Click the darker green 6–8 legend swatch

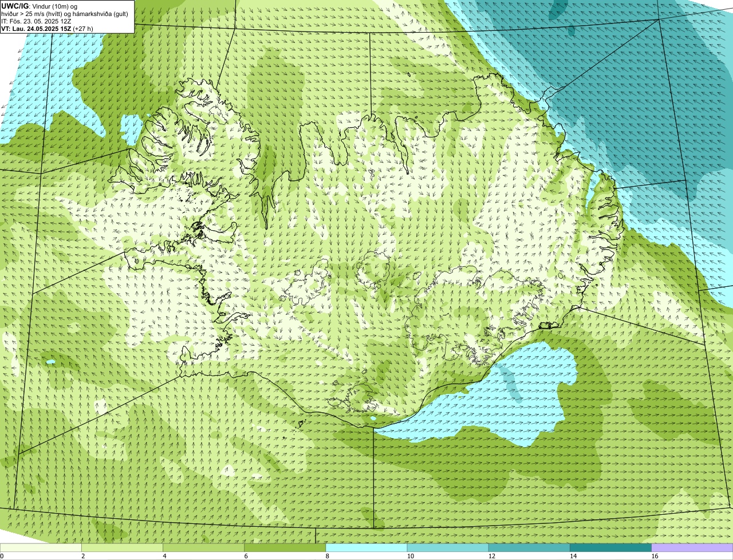pyautogui.click(x=285, y=547)
